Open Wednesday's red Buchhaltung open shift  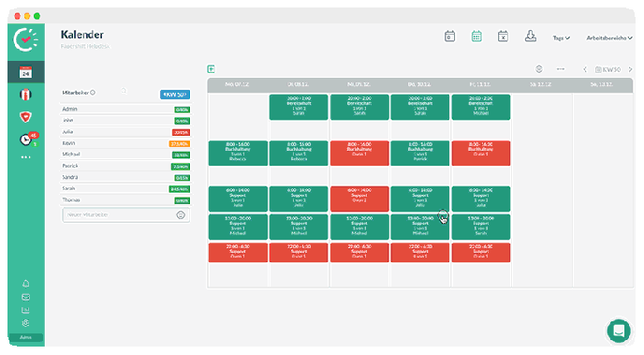(359, 154)
